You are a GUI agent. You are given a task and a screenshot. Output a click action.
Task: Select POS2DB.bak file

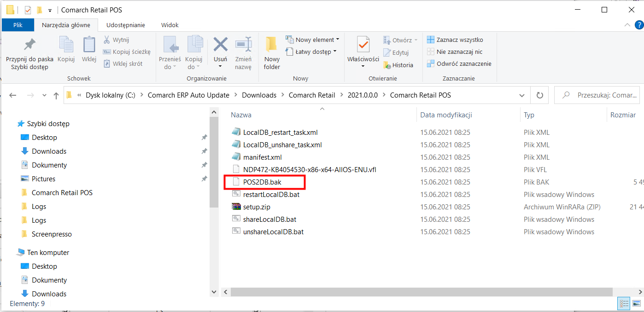pyautogui.click(x=262, y=182)
